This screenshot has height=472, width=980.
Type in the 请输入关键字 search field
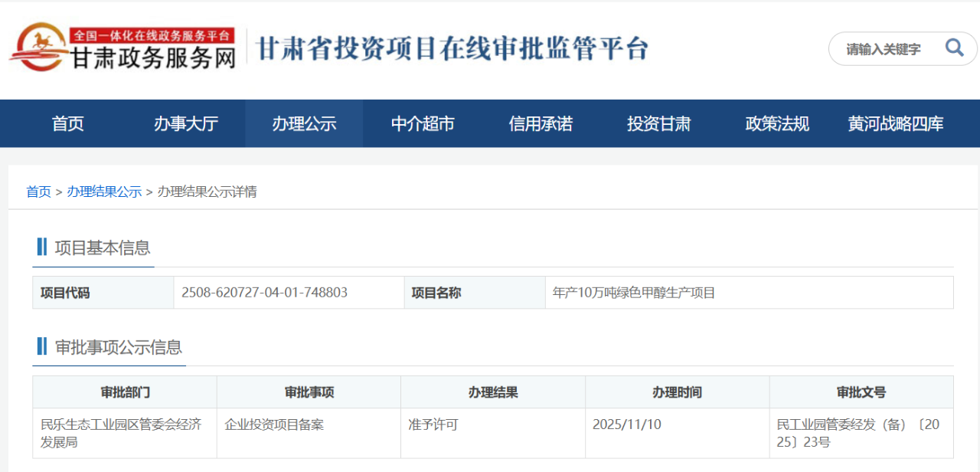(884, 49)
